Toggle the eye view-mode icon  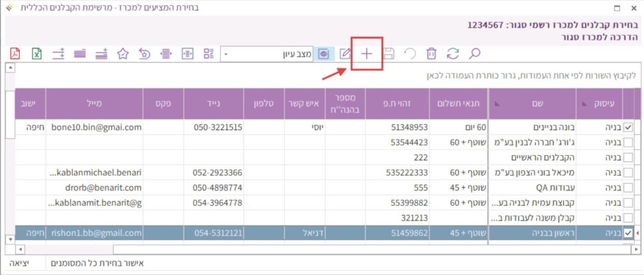point(323,54)
